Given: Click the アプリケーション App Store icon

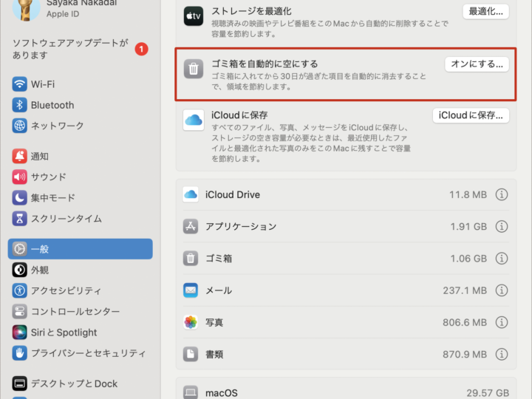Looking at the screenshot, I should point(191,226).
